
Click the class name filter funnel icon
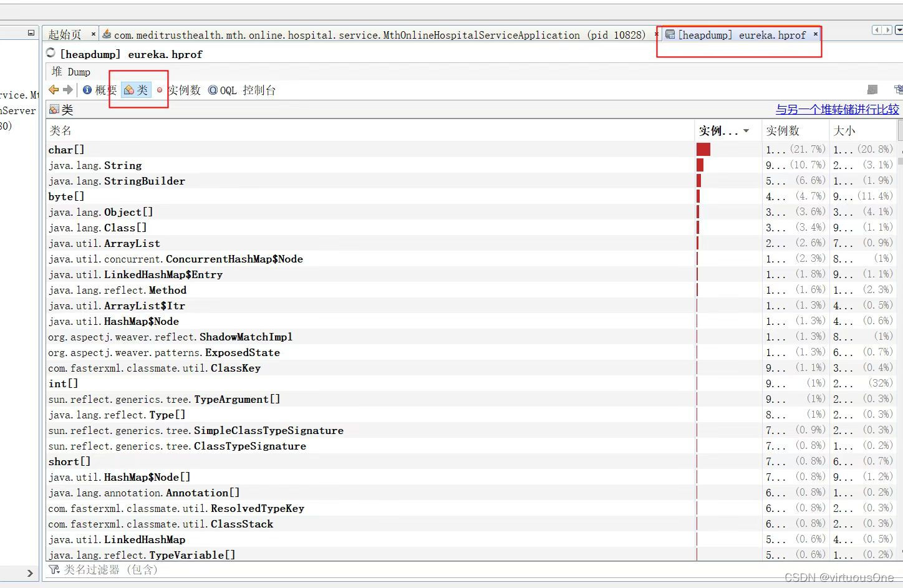(x=54, y=569)
